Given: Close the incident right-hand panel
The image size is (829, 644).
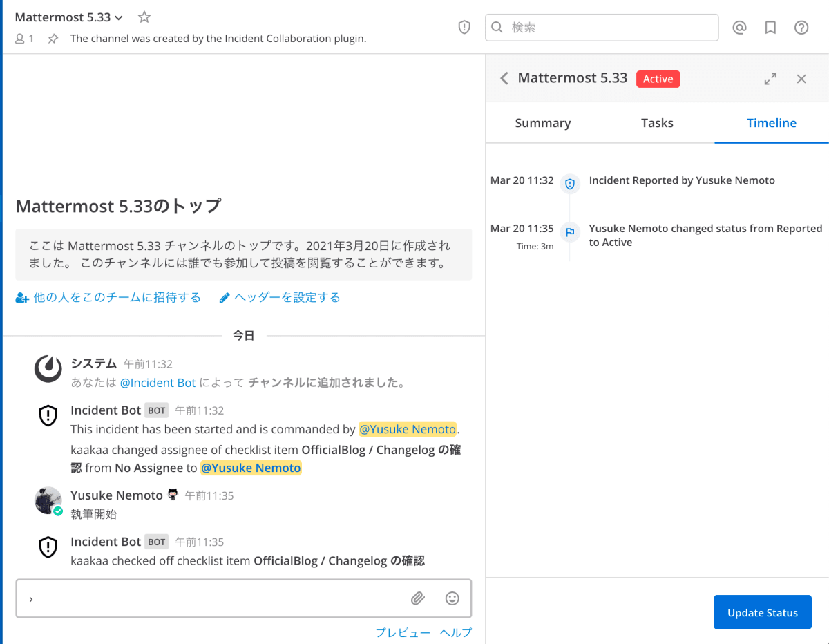Looking at the screenshot, I should [801, 79].
